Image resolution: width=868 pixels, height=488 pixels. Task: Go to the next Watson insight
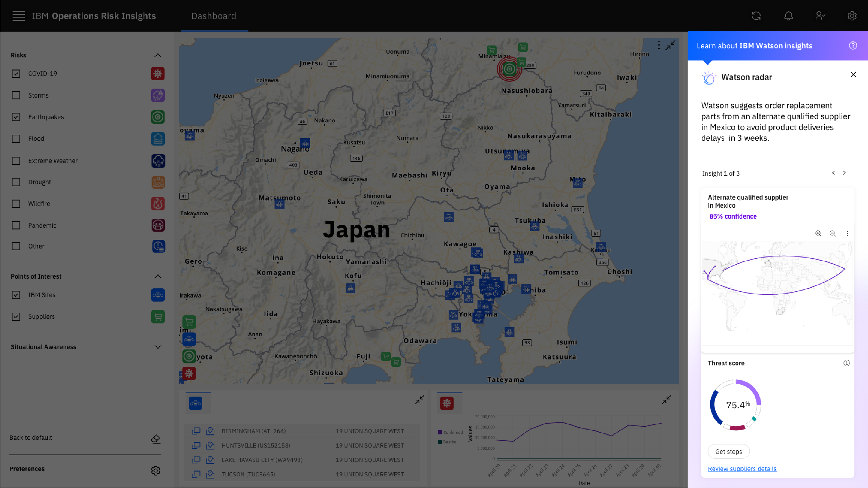tap(844, 173)
